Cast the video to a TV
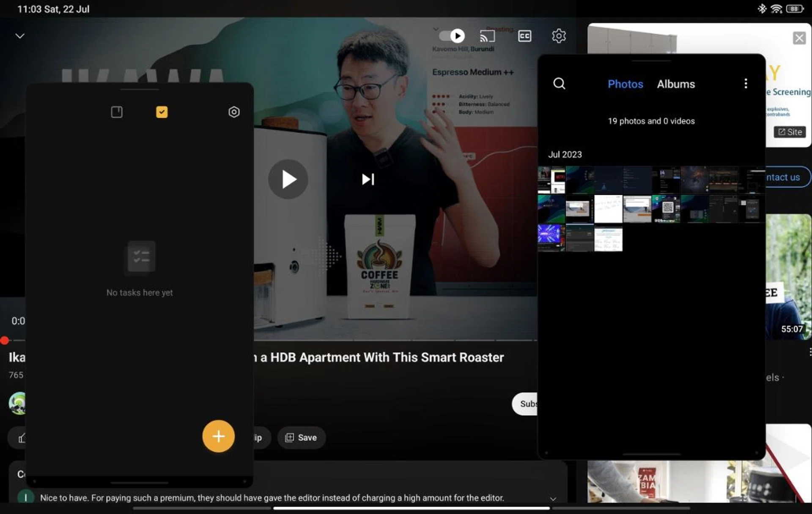812x514 pixels. click(487, 36)
